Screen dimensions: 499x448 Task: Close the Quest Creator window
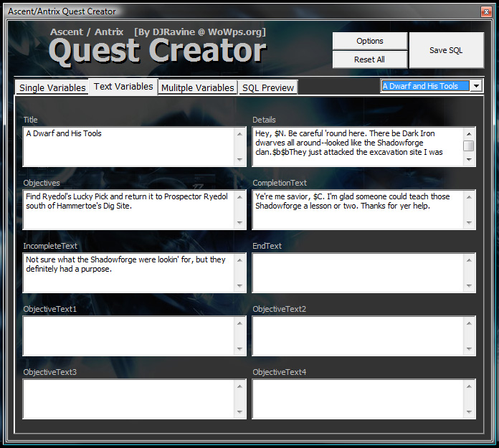point(486,11)
